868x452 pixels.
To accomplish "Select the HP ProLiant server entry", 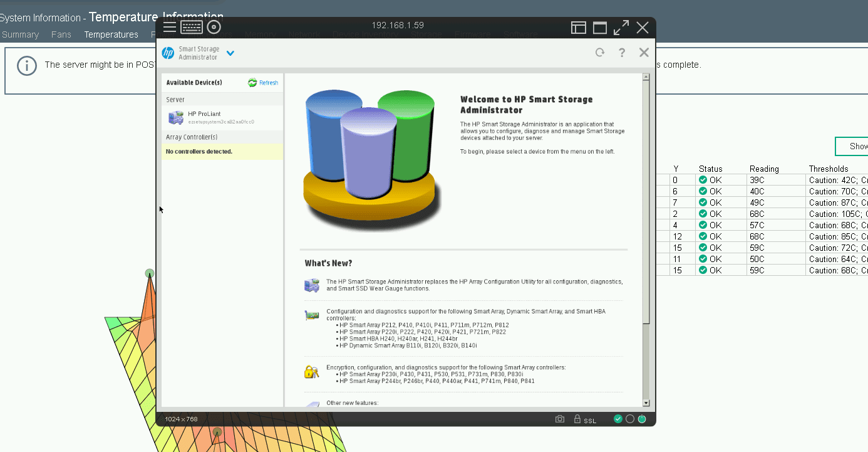I will click(x=222, y=118).
